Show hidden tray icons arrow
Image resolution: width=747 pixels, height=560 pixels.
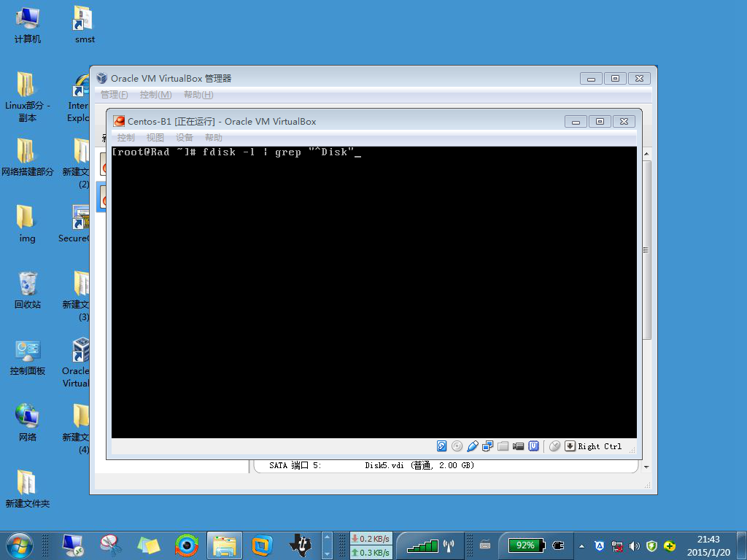581,545
